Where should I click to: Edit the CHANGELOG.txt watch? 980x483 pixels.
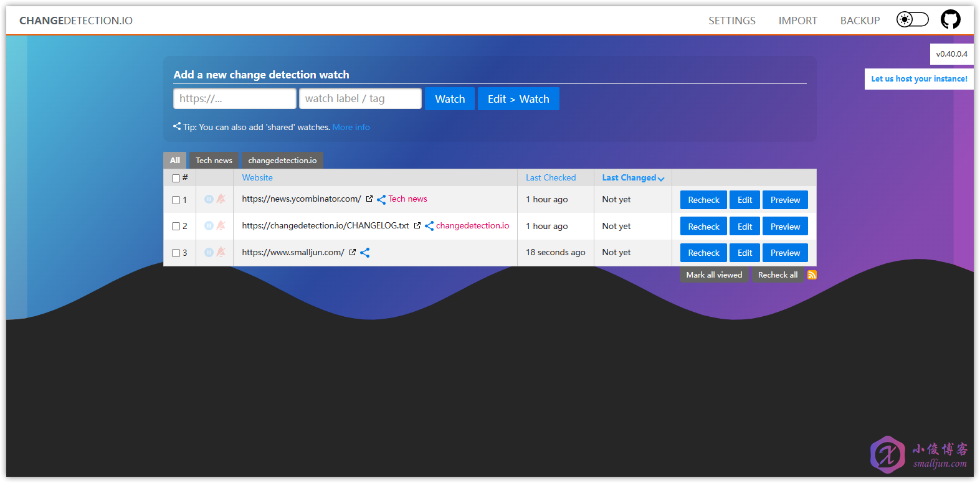pyautogui.click(x=745, y=227)
